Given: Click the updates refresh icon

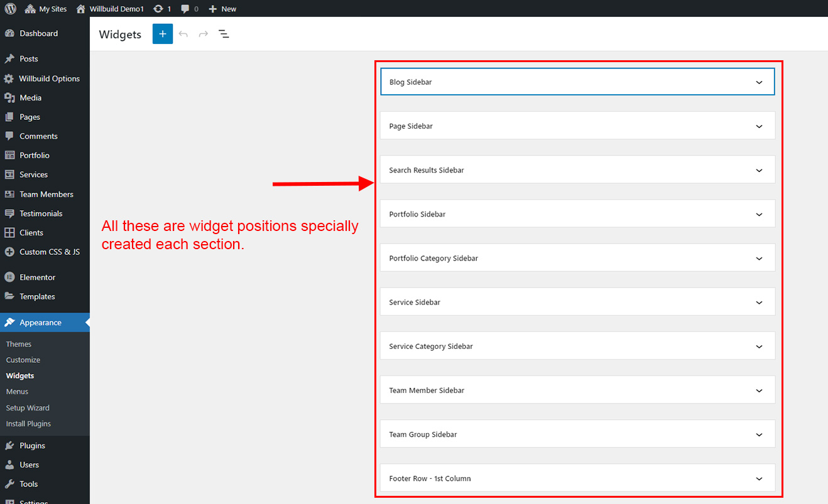Looking at the screenshot, I should coord(158,9).
